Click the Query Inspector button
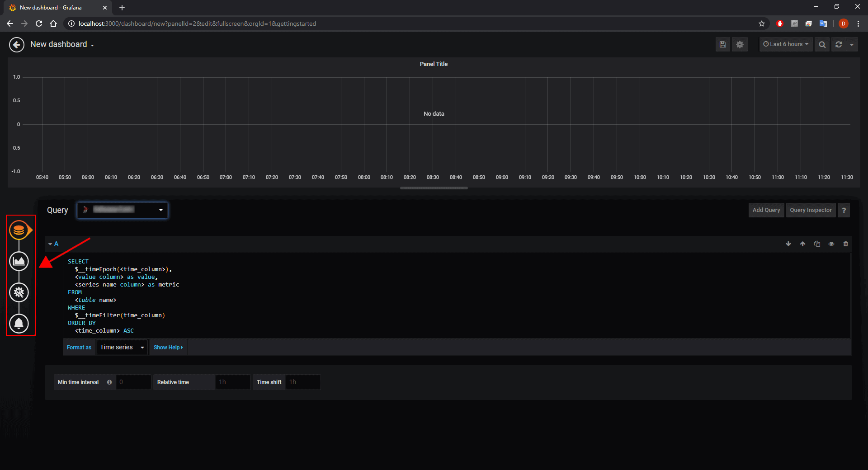Viewport: 868px width, 470px height. [811, 210]
